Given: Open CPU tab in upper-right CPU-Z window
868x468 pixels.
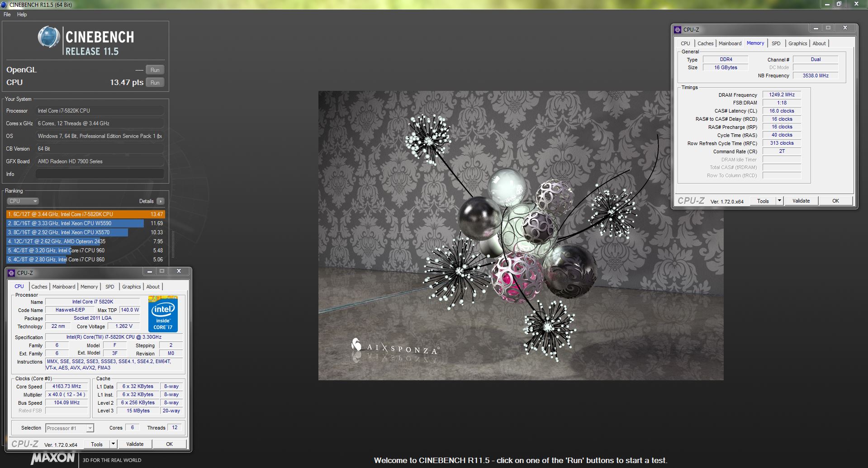Looking at the screenshot, I should coord(686,43).
